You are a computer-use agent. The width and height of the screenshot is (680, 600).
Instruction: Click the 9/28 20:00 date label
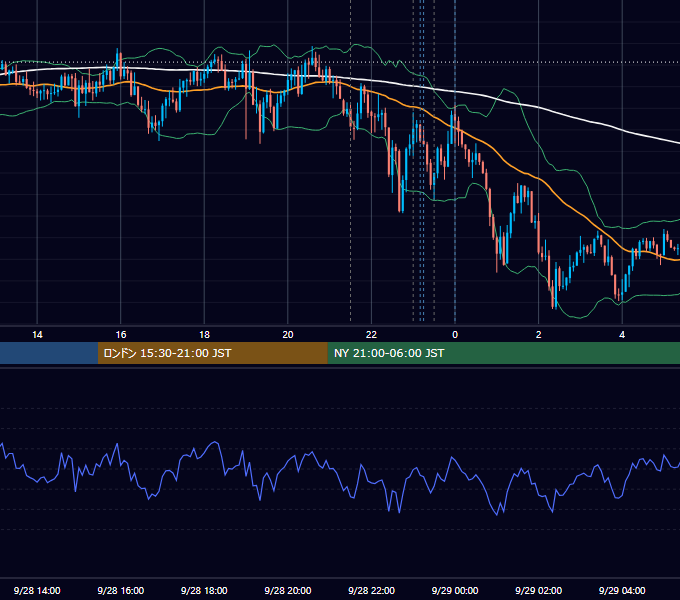tap(288, 590)
